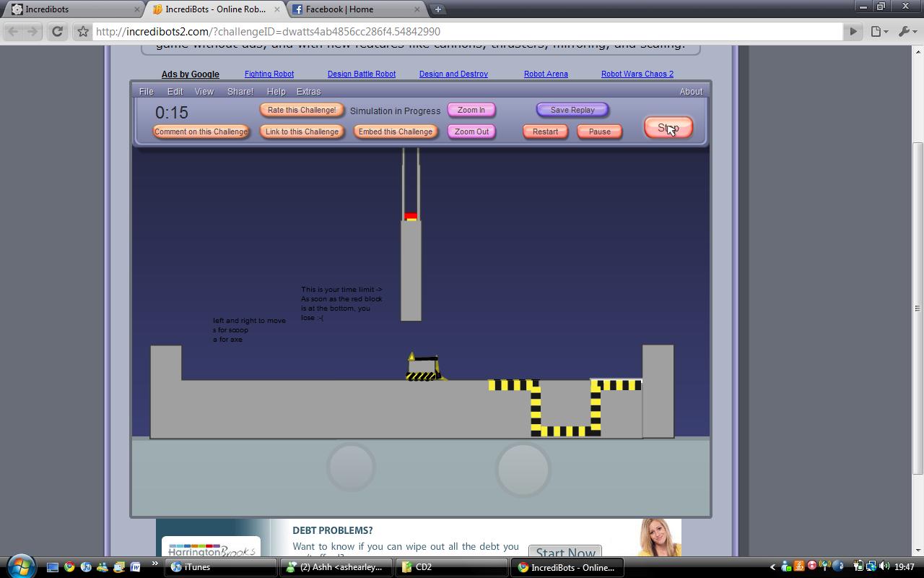
Task: Close the first Incredibots tab
Action: [x=137, y=9]
